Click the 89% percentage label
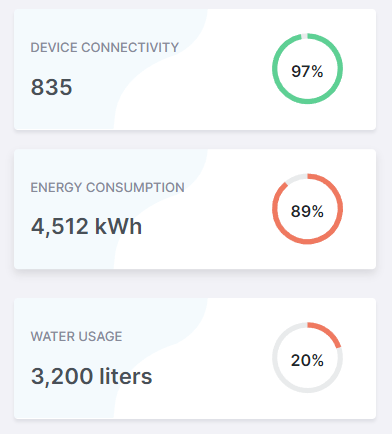 click(307, 211)
